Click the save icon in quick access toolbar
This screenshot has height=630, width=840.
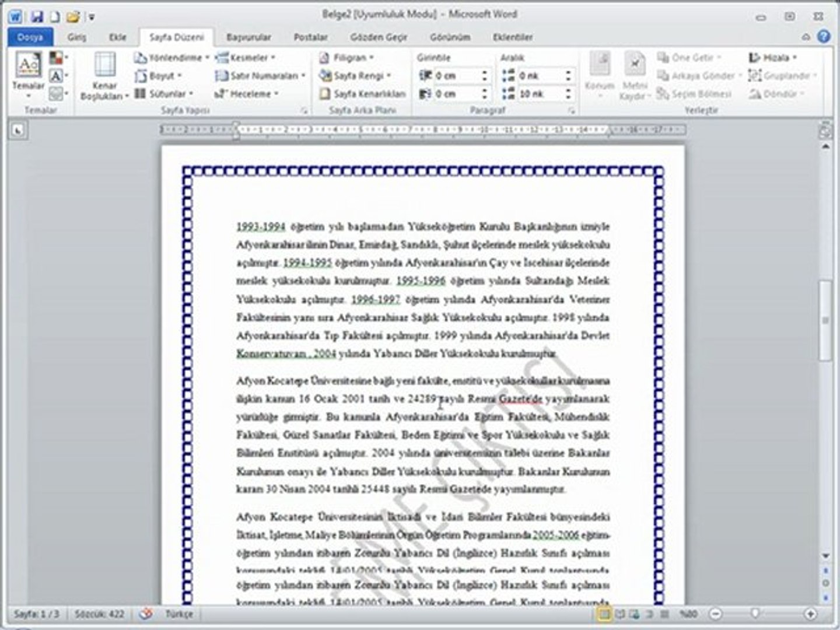coord(37,17)
